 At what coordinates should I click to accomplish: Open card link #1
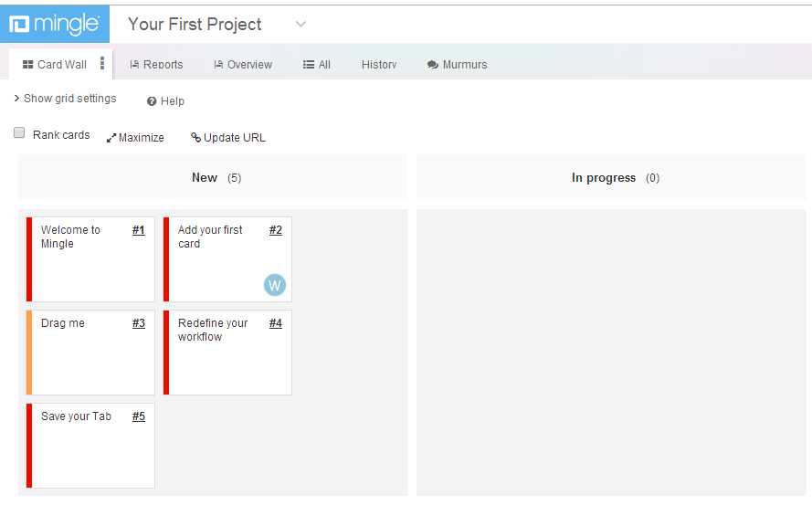point(138,230)
